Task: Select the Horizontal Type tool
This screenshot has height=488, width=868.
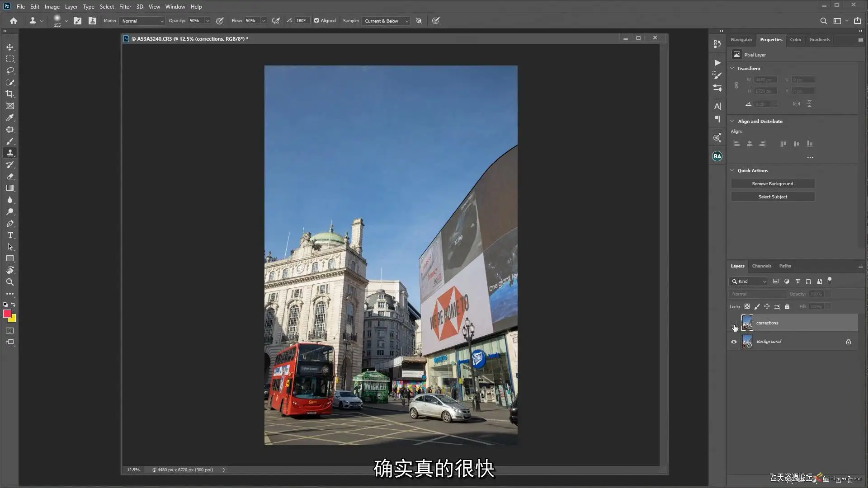Action: (10, 235)
